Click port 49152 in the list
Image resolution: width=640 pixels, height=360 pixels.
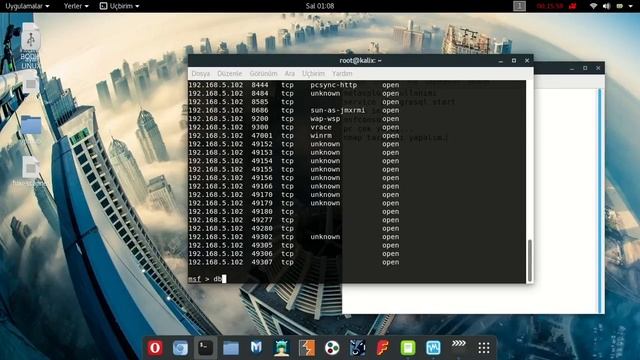262,144
